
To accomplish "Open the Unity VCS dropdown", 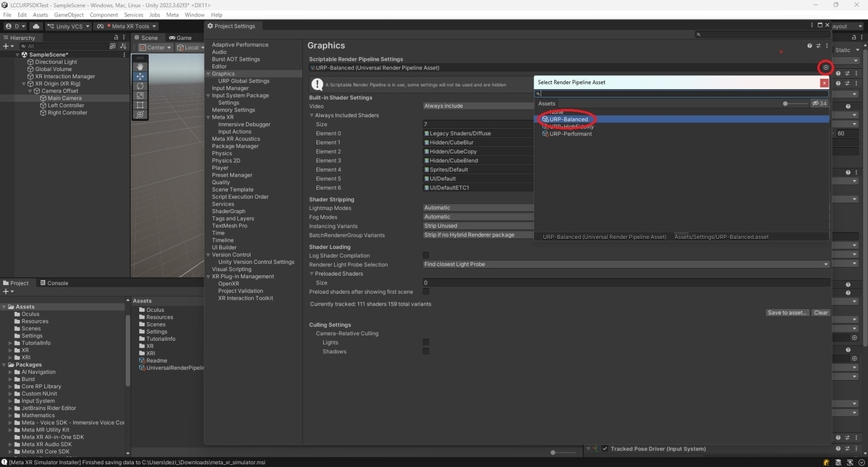I will pos(68,26).
